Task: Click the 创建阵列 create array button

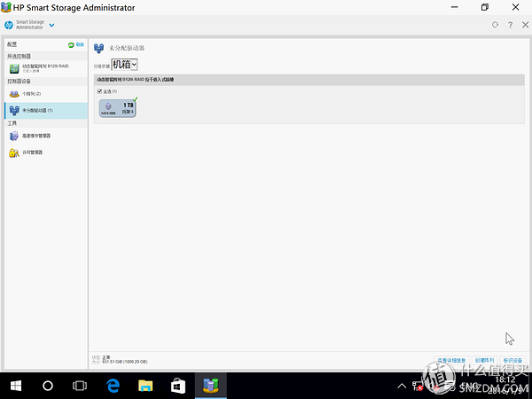Action: (484, 360)
